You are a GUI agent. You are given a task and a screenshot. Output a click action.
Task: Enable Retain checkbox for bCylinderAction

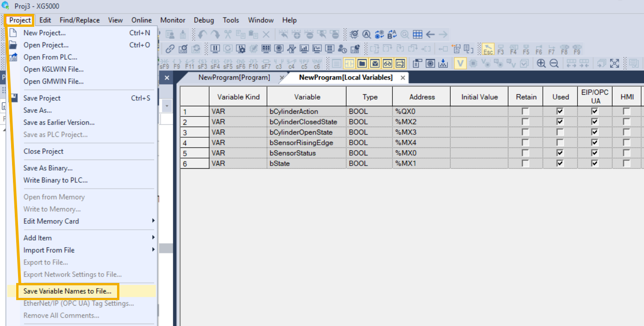coord(525,111)
